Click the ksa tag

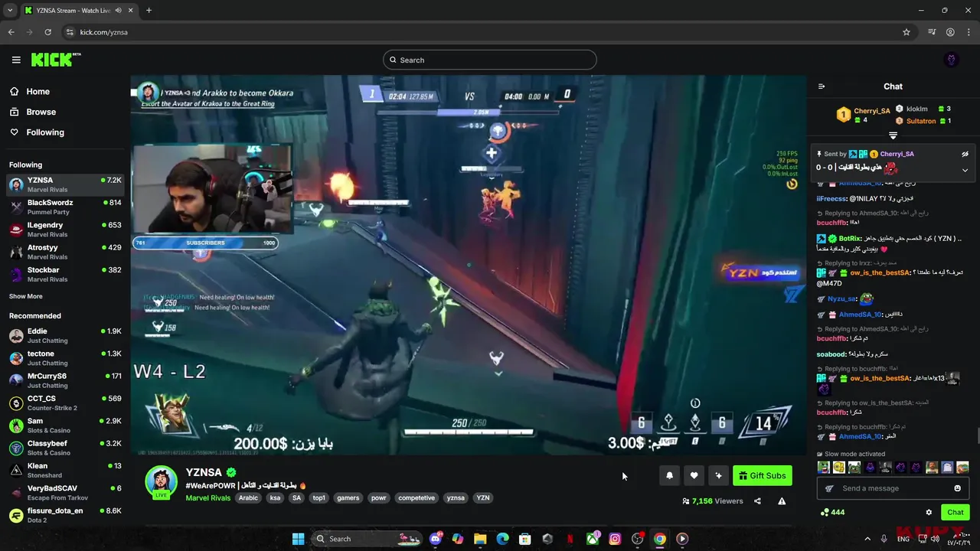tap(275, 498)
